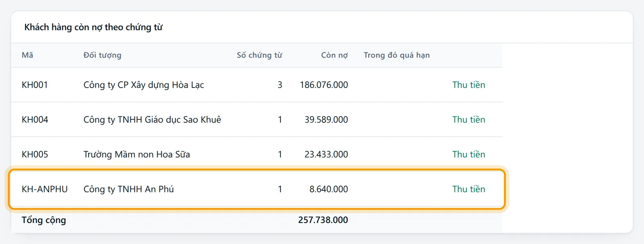Click the Khách hàng còn nợ theo chứng từ title
Image resolution: width=644 pixels, height=244 pixels.
tap(93, 27)
